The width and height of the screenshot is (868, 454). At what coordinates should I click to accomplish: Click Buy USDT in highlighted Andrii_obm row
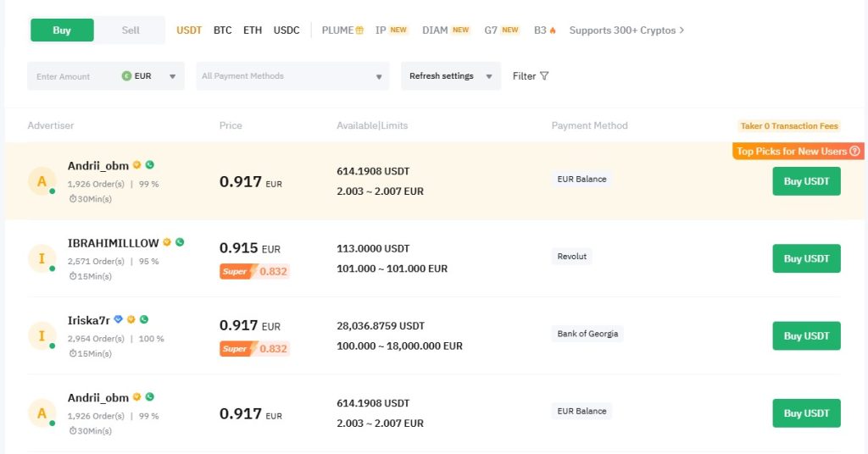point(807,181)
